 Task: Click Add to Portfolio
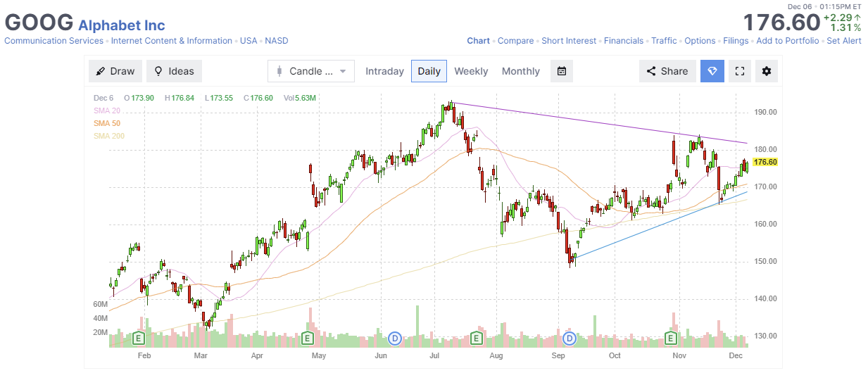pos(788,41)
